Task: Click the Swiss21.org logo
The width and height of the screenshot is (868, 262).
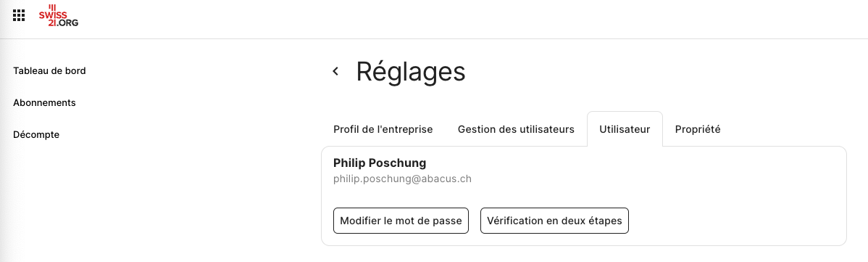Action: (x=59, y=15)
